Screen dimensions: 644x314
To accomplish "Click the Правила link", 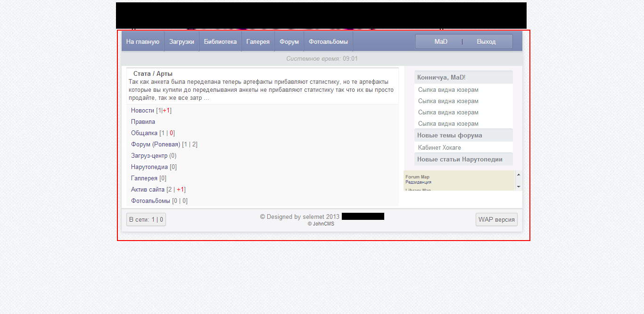I will coord(143,122).
